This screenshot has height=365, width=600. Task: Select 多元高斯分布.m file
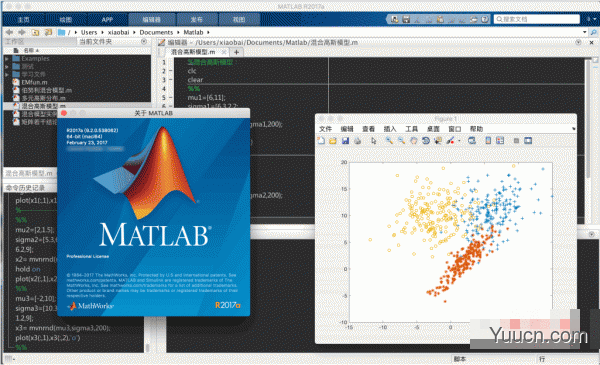[43, 98]
